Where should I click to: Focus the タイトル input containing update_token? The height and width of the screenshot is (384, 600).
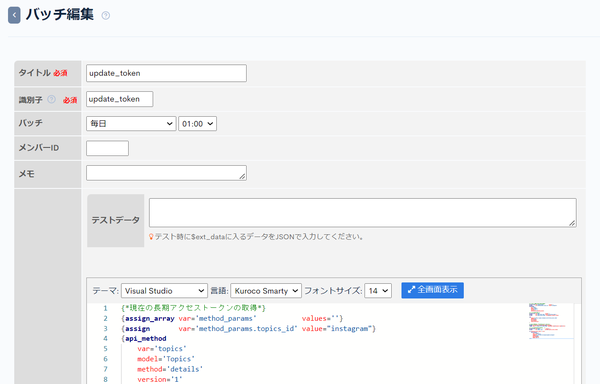coord(166,73)
